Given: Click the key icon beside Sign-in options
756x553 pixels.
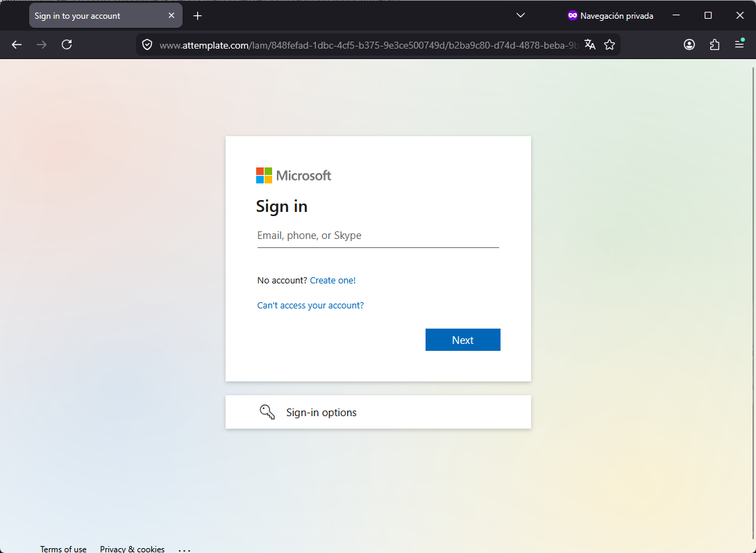Looking at the screenshot, I should pos(267,412).
